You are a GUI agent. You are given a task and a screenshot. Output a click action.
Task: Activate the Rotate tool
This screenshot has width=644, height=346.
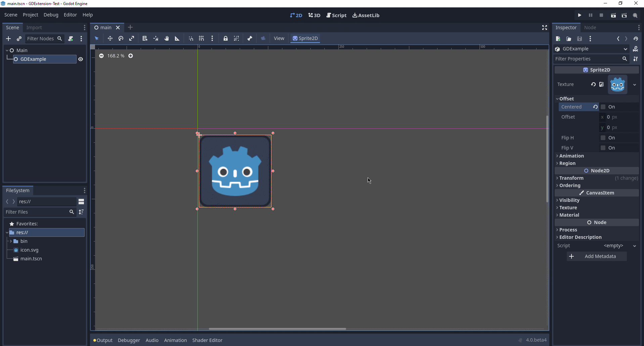pos(121,38)
